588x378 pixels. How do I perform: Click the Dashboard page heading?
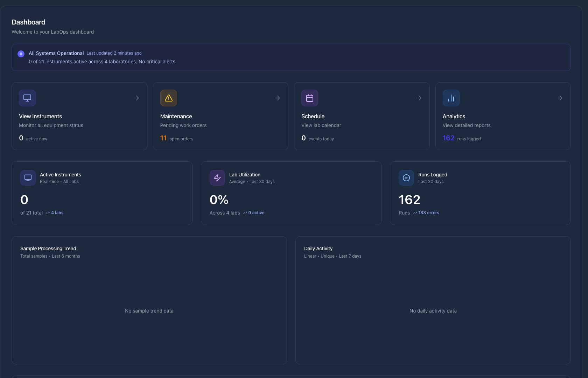pyautogui.click(x=28, y=22)
